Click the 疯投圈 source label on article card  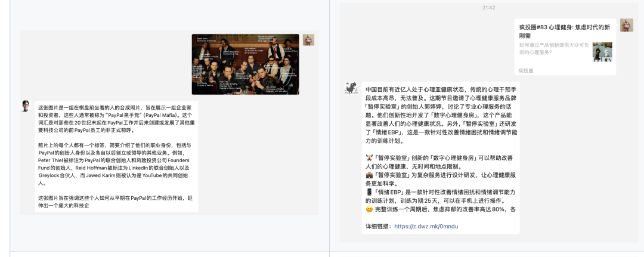(x=526, y=70)
